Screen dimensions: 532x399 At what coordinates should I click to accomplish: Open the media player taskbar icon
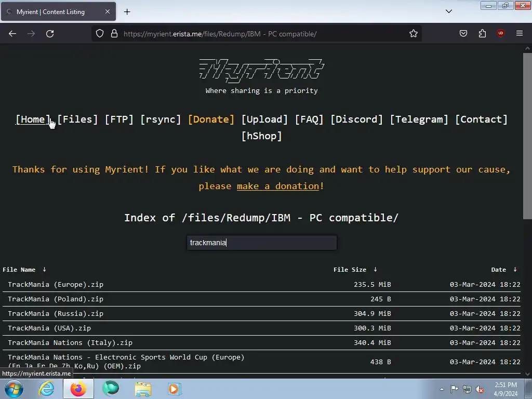[175, 389]
